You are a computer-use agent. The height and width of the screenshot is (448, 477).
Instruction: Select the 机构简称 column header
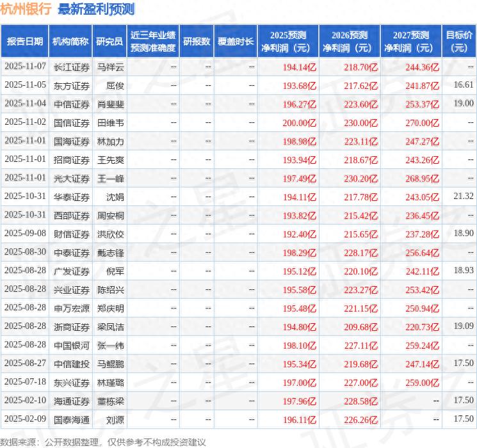(x=70, y=42)
